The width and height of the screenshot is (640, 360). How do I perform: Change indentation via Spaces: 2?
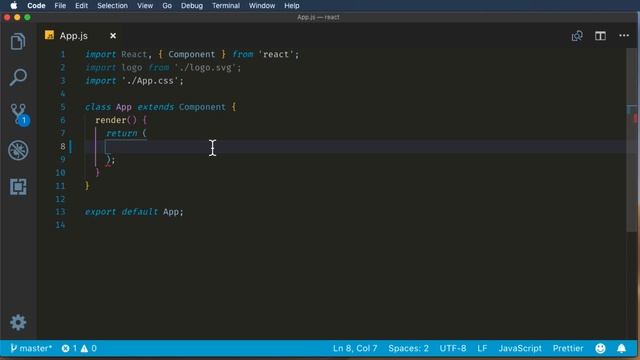[408, 348]
